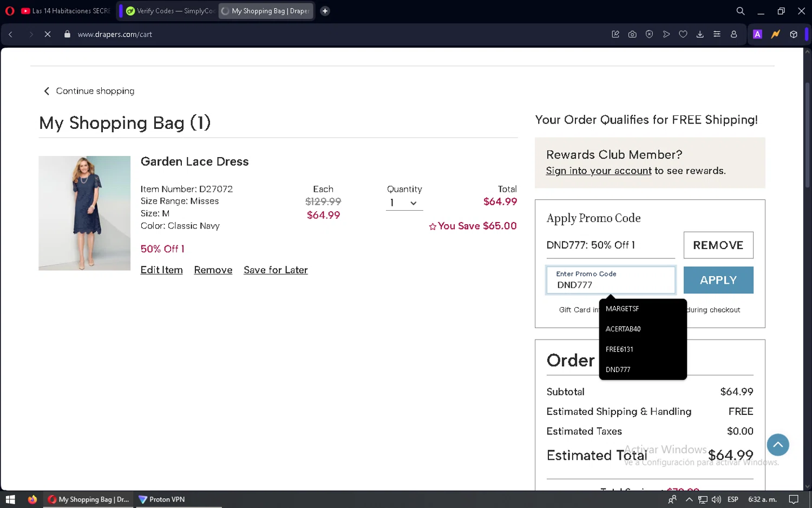Viewport: 812px width, 508px height.
Task: Open the Windows Start menu
Action: tap(10, 499)
